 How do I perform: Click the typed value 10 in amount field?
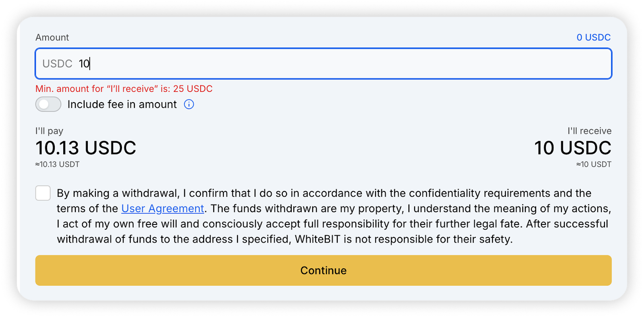(84, 64)
